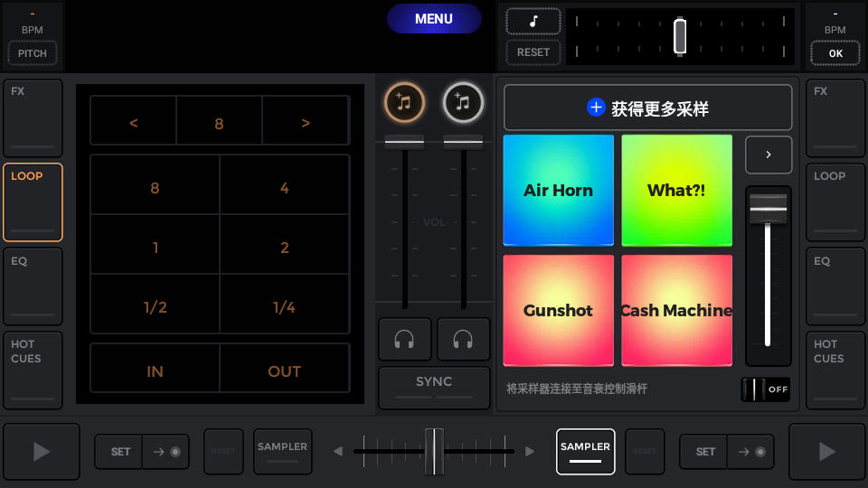Screen dimensions: 868x488
Task: Go to next sampler pad page
Action: pos(769,155)
